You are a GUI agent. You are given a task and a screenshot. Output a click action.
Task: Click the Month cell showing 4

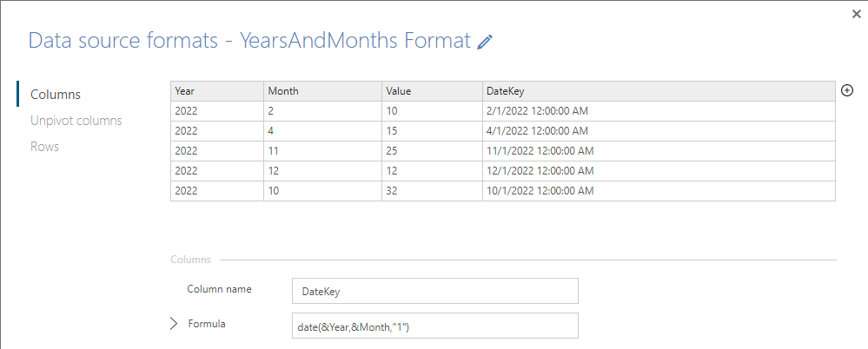[x=322, y=131]
